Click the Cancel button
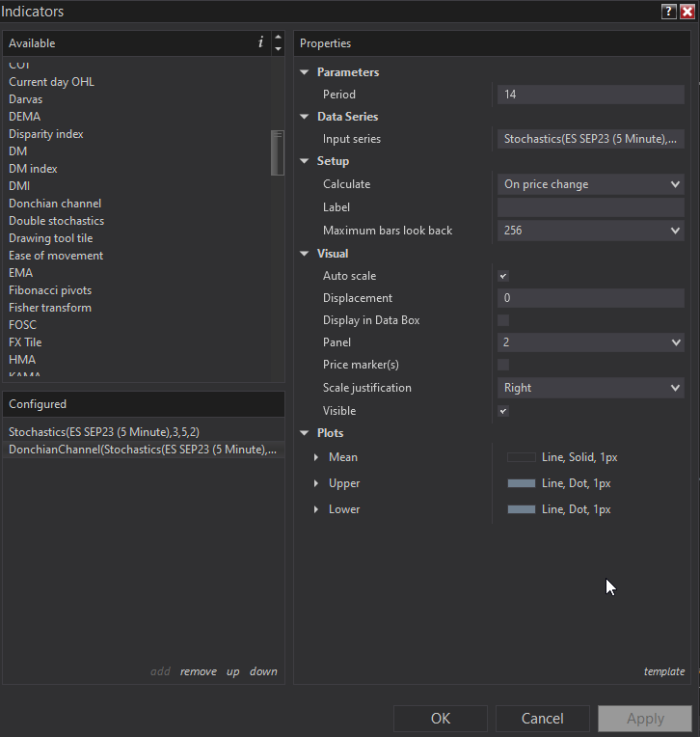The width and height of the screenshot is (700, 737). click(542, 719)
